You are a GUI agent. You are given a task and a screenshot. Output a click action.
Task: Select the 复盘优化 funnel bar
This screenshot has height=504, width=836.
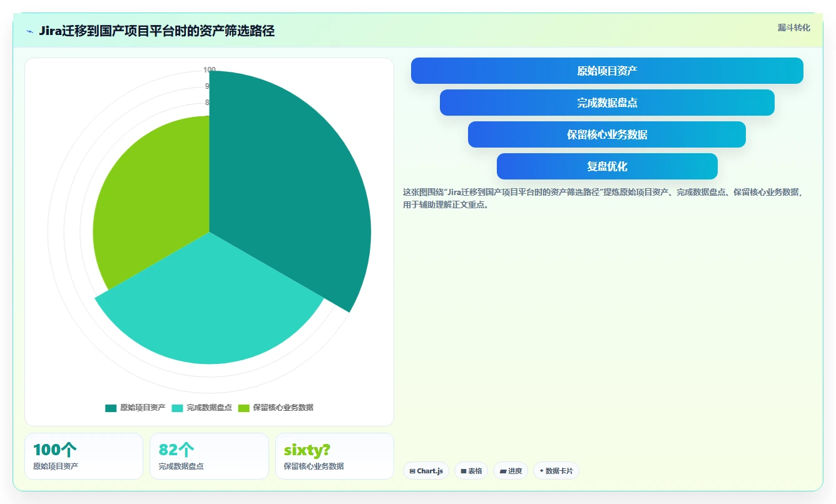tap(607, 166)
